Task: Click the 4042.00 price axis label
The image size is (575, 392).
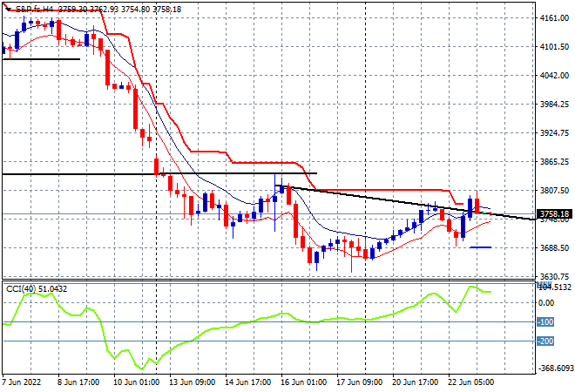Action: [x=554, y=76]
